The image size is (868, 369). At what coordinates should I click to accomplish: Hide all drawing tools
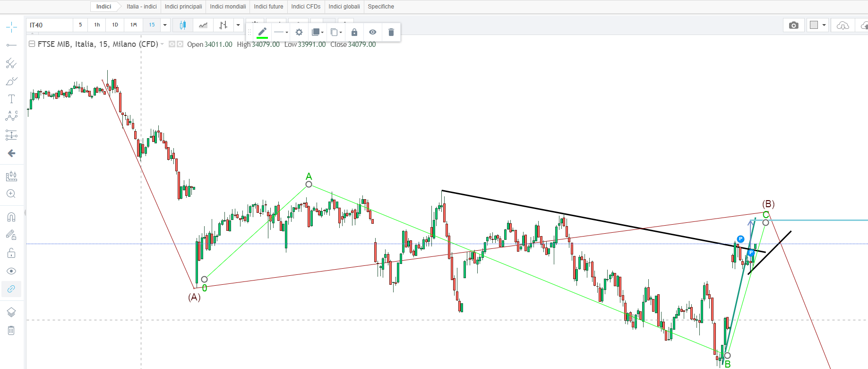11,271
